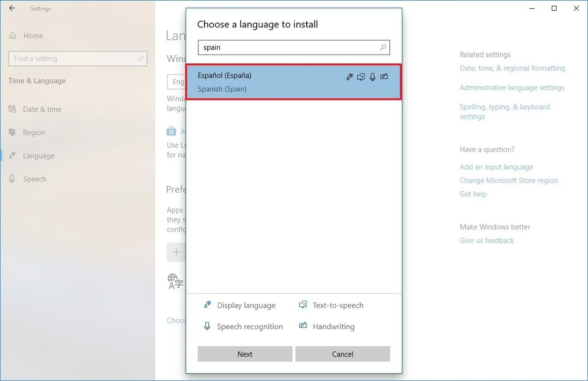This screenshot has height=381, width=588.
Task: Open the Date & time settings page
Action: click(42, 109)
